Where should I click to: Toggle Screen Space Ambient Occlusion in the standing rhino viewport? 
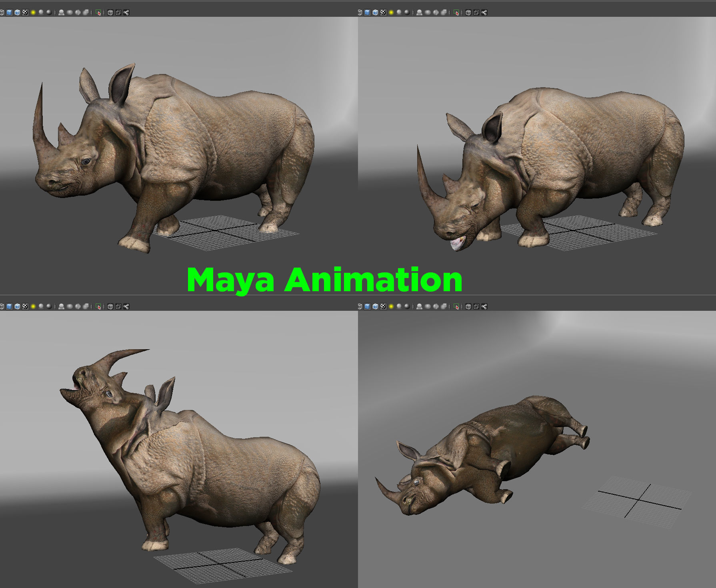(61, 12)
